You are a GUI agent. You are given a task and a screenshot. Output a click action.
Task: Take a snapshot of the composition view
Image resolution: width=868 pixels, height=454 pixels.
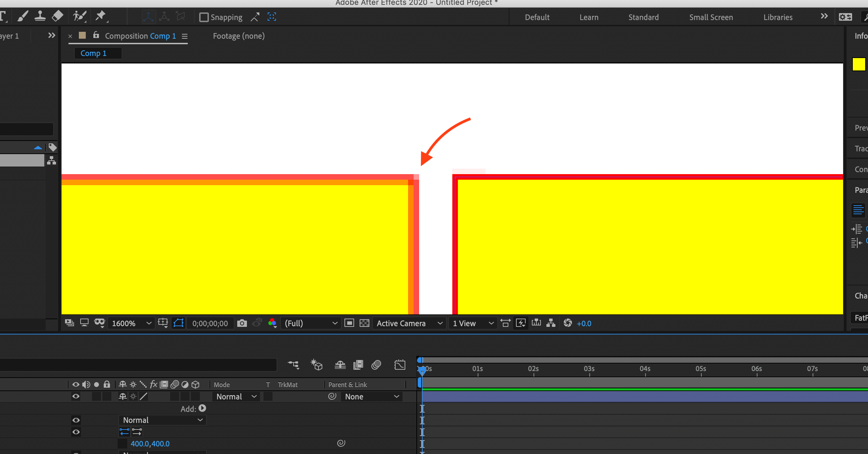tap(242, 323)
